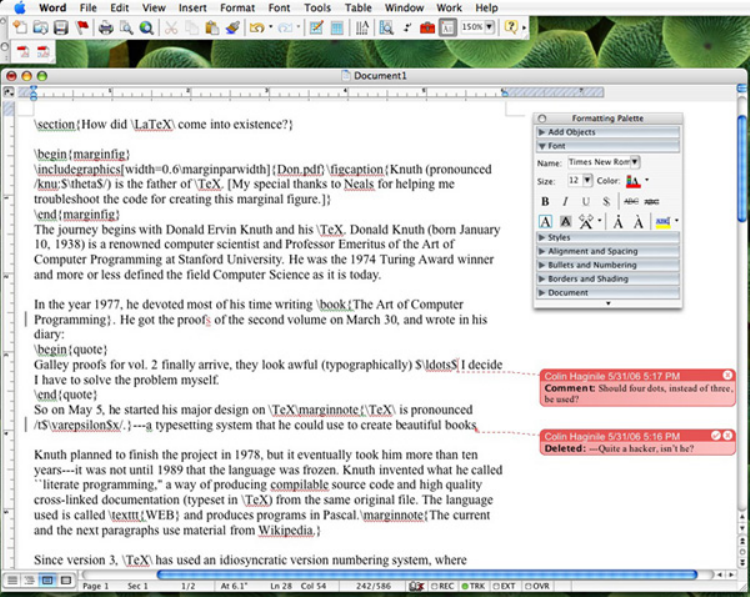Click the Open document folder icon
The width and height of the screenshot is (750, 597).
pyautogui.click(x=40, y=27)
